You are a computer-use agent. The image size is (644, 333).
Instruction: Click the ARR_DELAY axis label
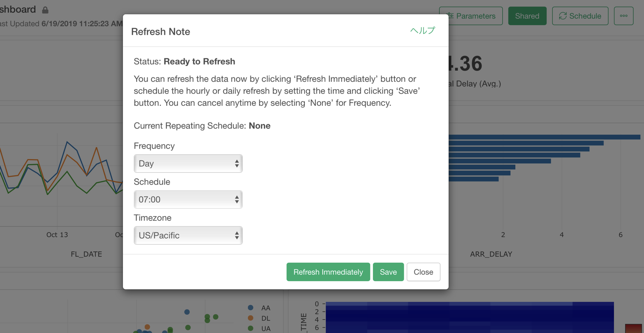[491, 254]
